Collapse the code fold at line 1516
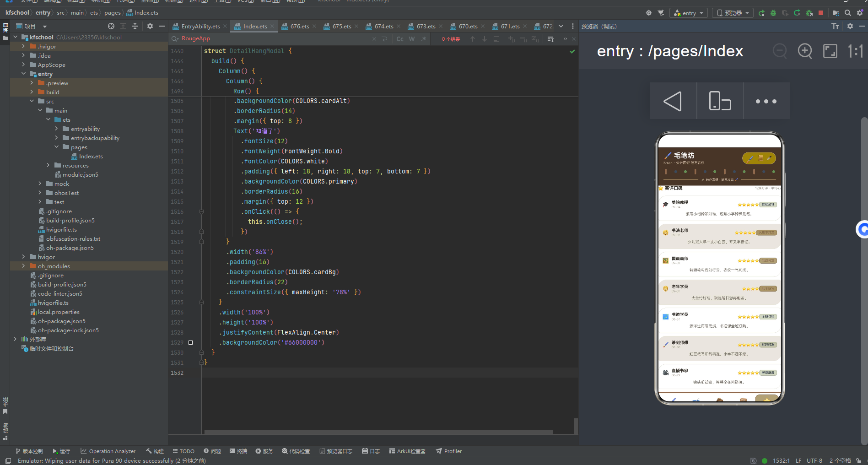This screenshot has height=465, width=868. click(x=201, y=211)
